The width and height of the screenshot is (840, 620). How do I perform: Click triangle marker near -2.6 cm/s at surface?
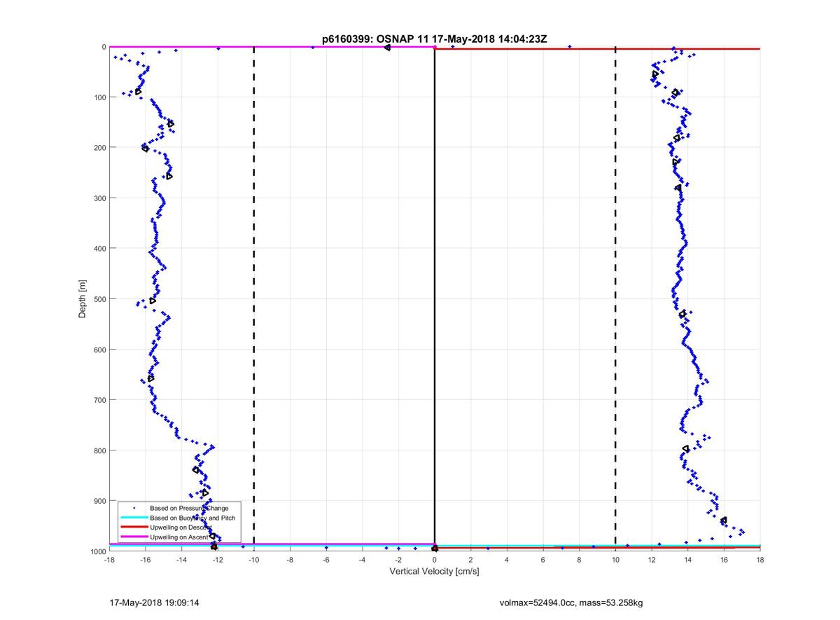[x=387, y=48]
